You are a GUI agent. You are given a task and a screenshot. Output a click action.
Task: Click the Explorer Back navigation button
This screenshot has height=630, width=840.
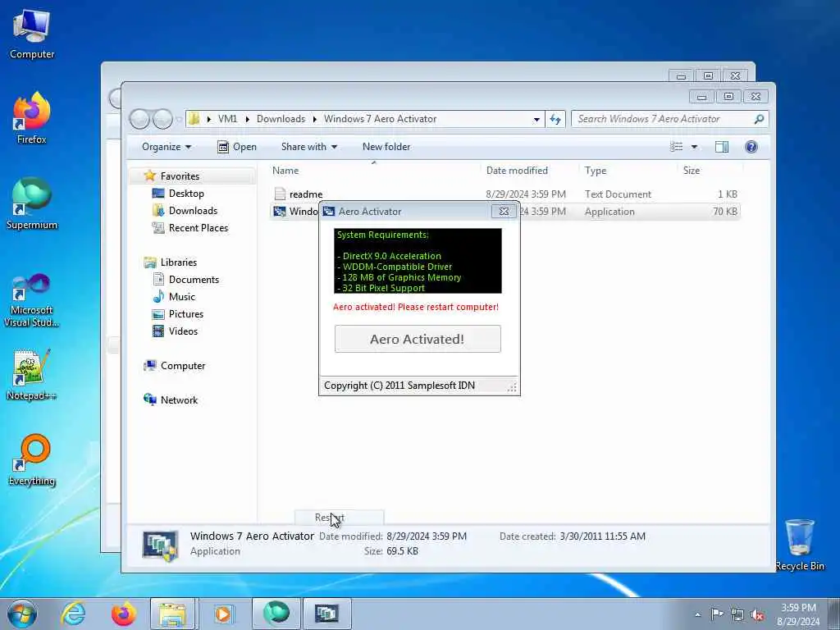coord(139,119)
